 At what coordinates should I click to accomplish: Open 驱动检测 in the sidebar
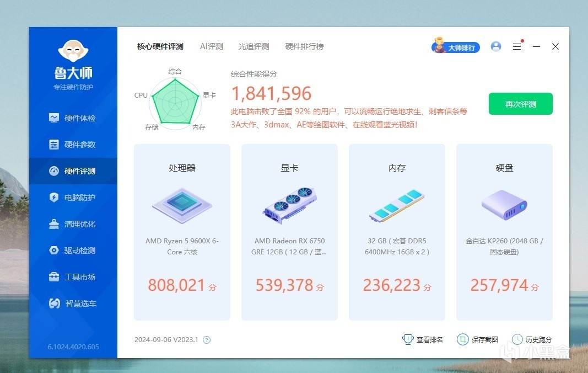point(73,251)
